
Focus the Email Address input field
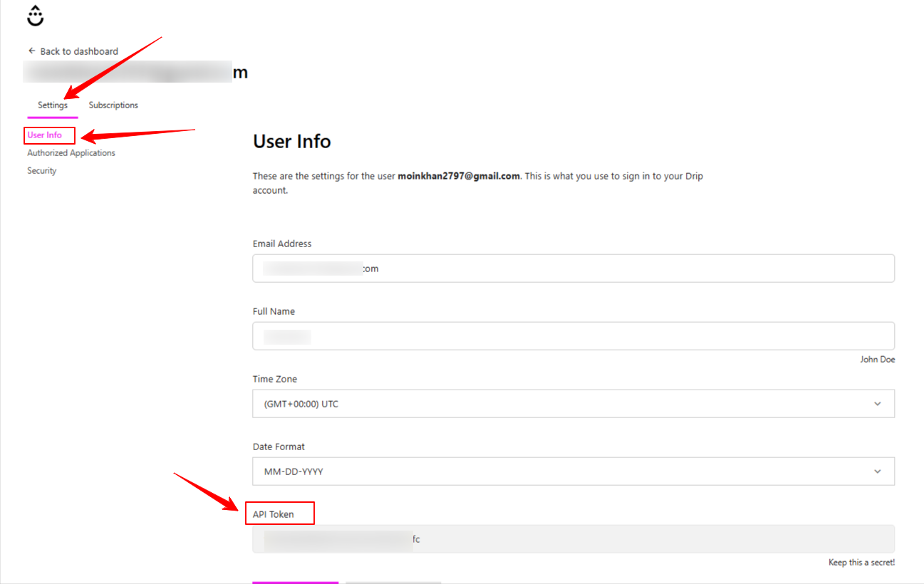[x=573, y=268]
